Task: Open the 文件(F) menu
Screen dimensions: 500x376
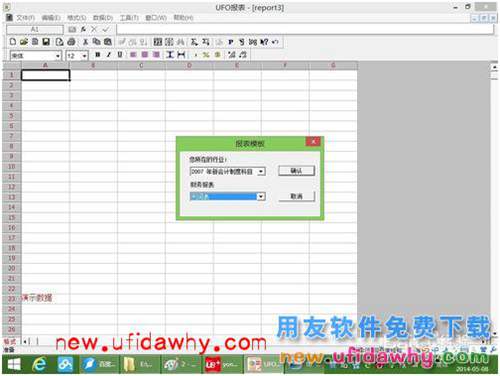Action: coord(26,17)
